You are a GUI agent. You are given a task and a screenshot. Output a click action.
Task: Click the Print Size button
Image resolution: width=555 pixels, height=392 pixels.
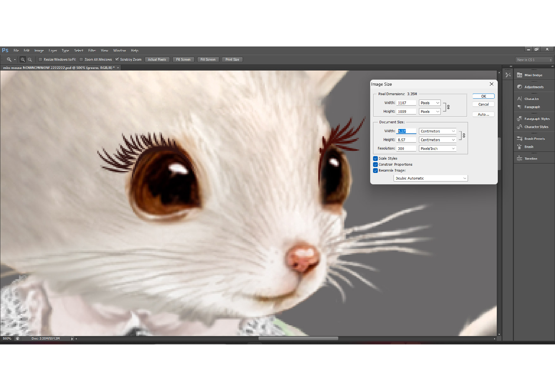coord(232,59)
